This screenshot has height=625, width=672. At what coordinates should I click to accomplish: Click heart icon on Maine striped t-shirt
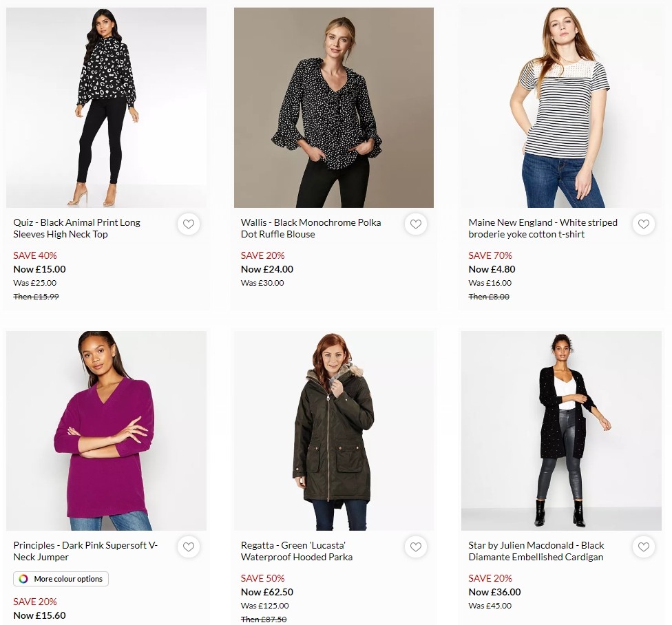pos(644,224)
